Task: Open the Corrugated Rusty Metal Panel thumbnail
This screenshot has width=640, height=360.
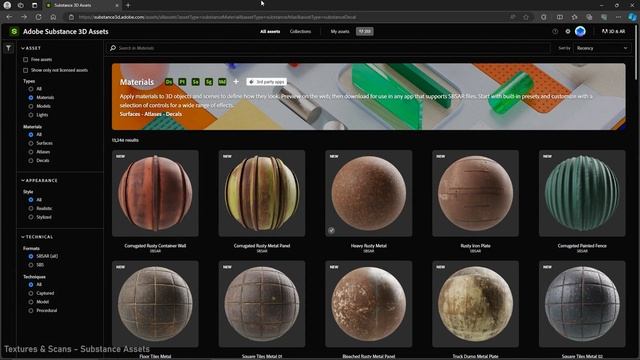Action: pos(262,193)
